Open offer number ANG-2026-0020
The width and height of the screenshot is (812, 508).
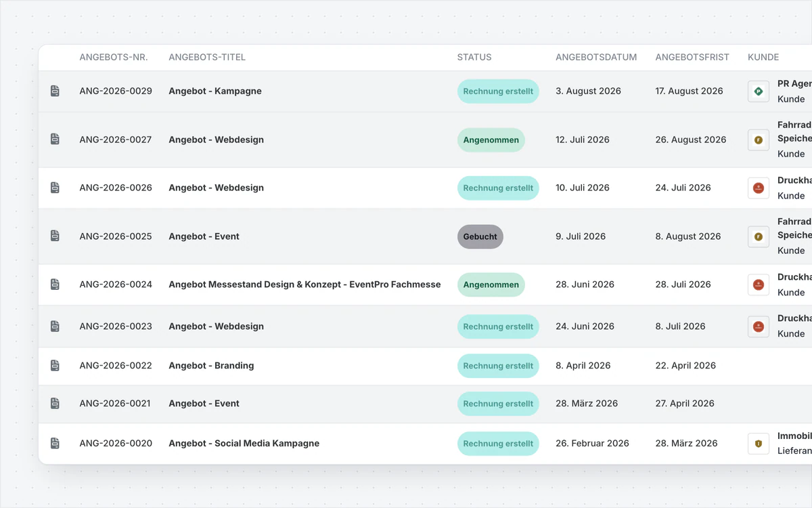tap(116, 443)
